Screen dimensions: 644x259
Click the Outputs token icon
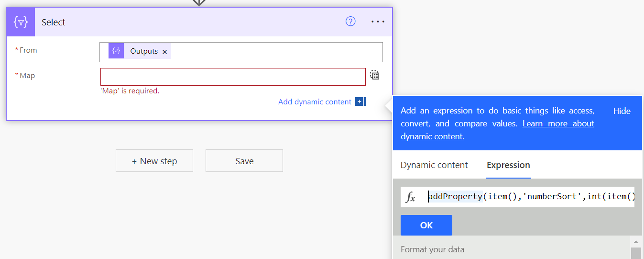pyautogui.click(x=116, y=51)
